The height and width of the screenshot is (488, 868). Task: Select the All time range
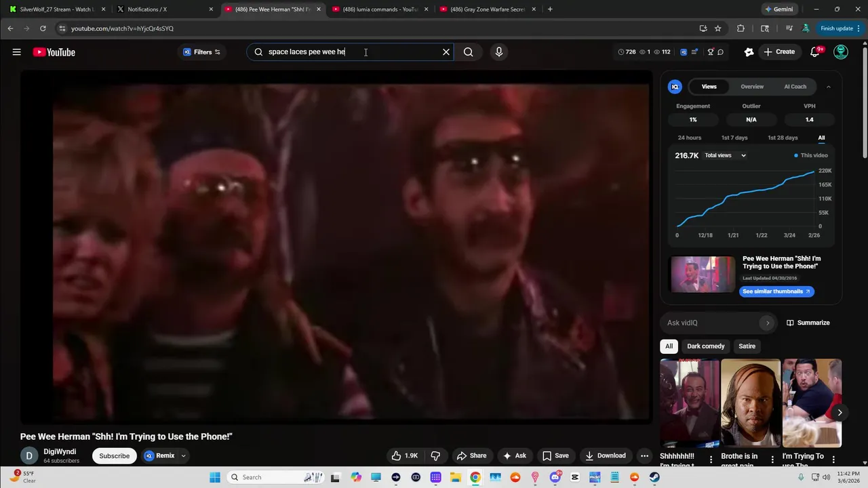click(821, 138)
